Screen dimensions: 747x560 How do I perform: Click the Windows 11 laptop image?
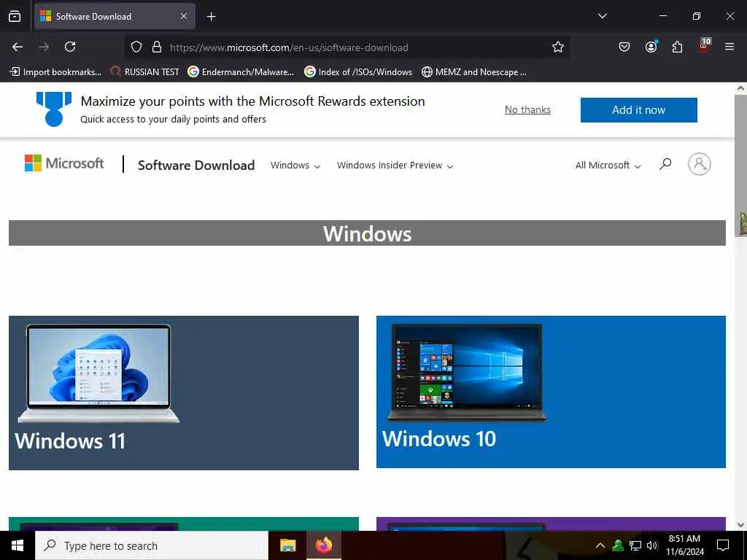point(98,374)
